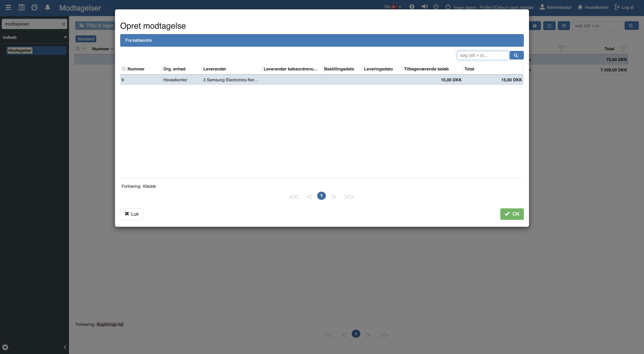The height and width of the screenshot is (354, 644).
Task: Collapse the sidebar with the chevron arrow
Action: pyautogui.click(x=65, y=347)
